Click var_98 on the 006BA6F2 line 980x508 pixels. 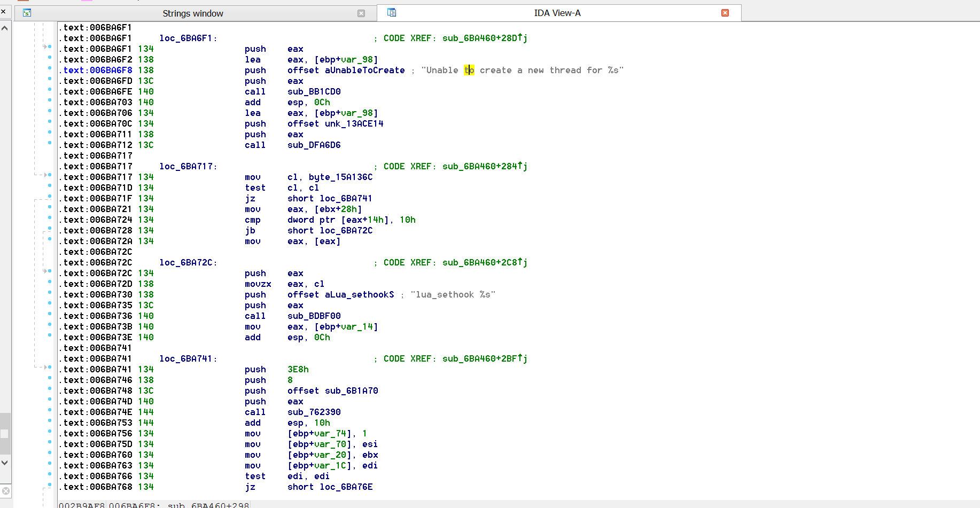pyautogui.click(x=357, y=60)
